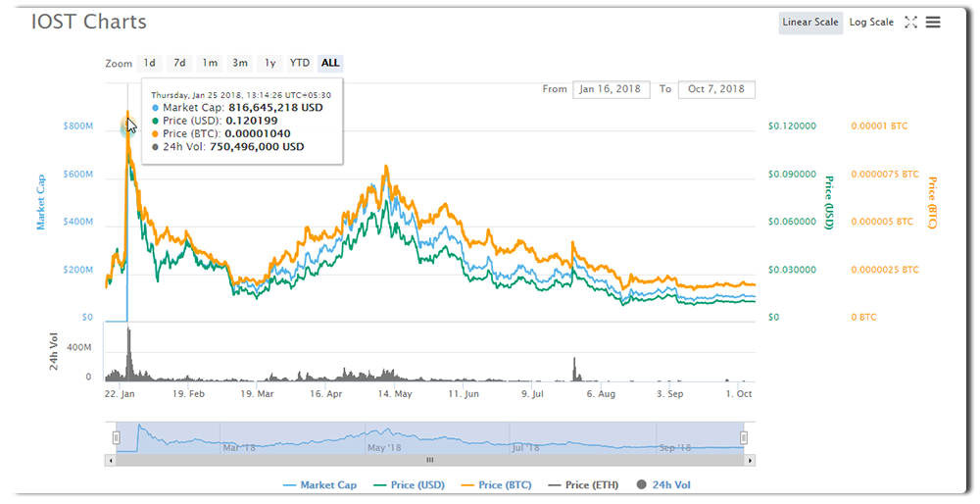Click the $0.120000 price axis label
The height and width of the screenshot is (504, 980).
792,126
